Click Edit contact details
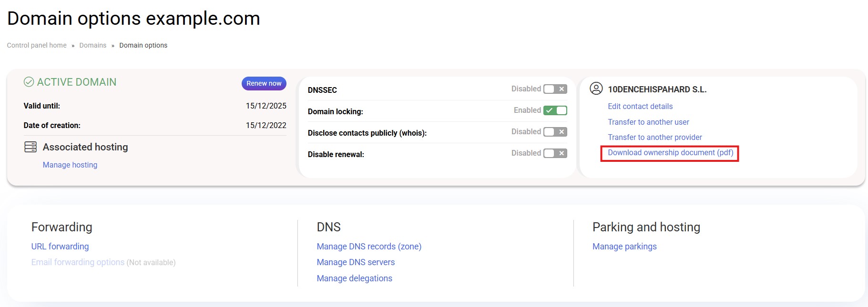 (640, 106)
